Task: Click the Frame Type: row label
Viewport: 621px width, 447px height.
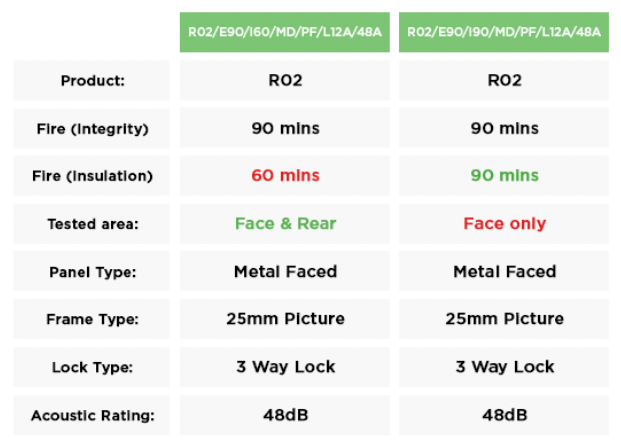Action: (x=91, y=319)
